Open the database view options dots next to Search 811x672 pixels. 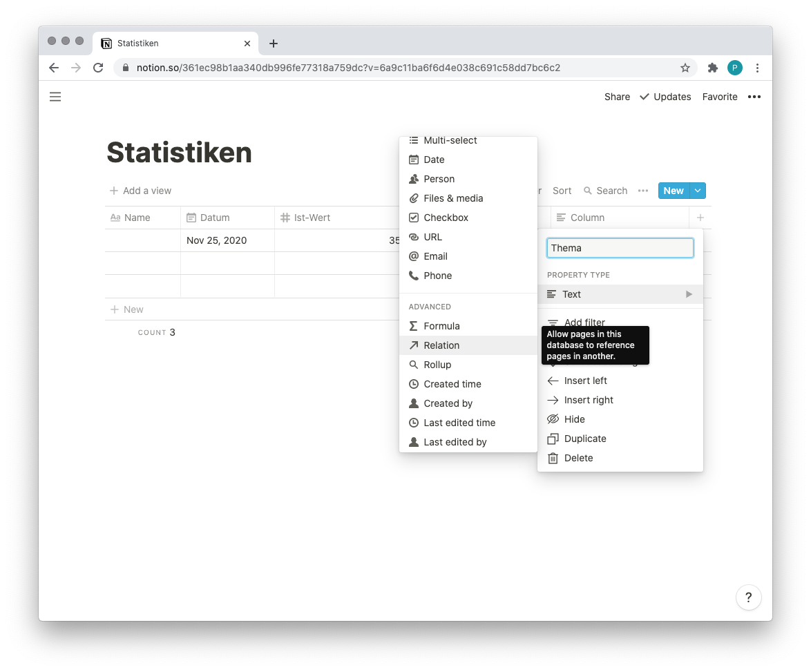[x=643, y=191]
